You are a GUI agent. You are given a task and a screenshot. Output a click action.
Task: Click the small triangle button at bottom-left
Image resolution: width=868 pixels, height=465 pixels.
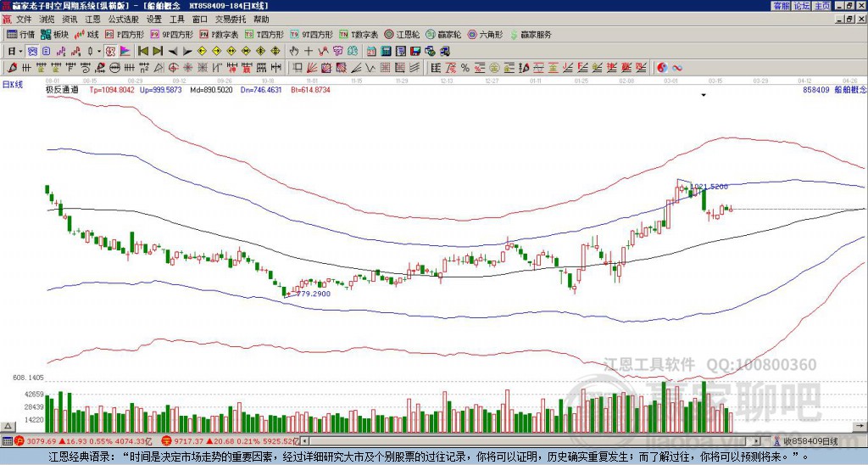(x=8, y=426)
